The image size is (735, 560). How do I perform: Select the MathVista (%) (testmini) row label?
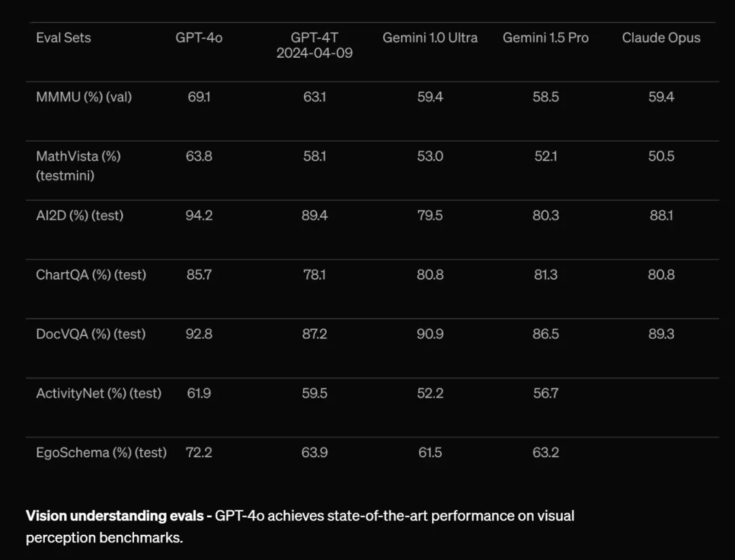tap(78, 165)
